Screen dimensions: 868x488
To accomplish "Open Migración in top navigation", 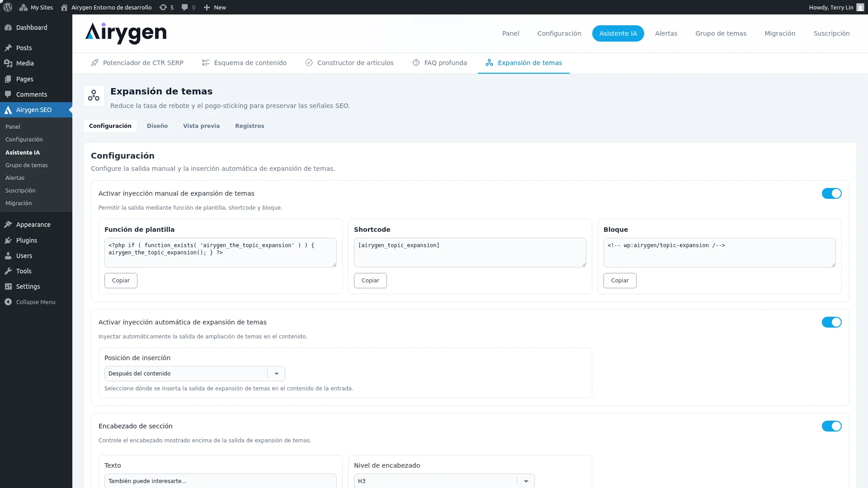I will [x=779, y=33].
